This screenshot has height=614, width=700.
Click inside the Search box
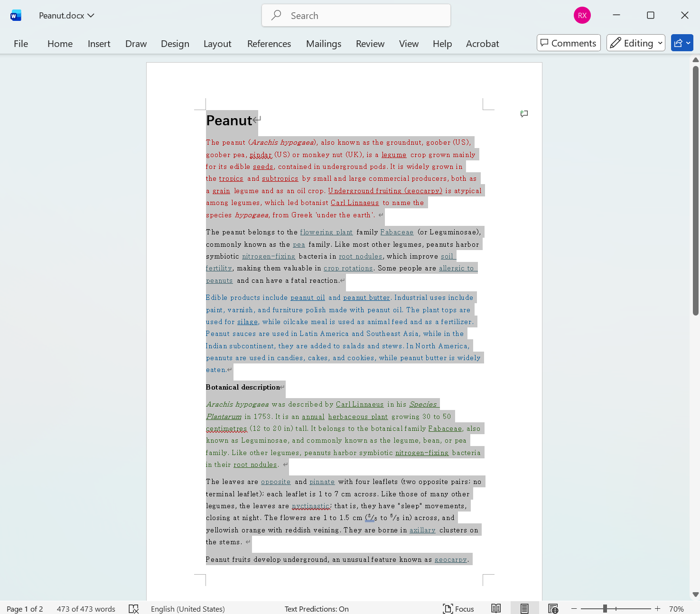[356, 15]
